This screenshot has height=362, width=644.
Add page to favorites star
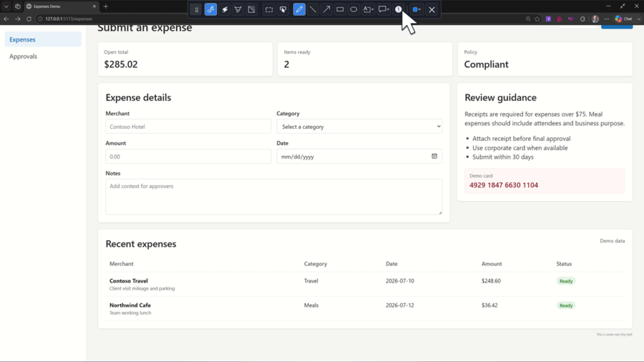537,19
